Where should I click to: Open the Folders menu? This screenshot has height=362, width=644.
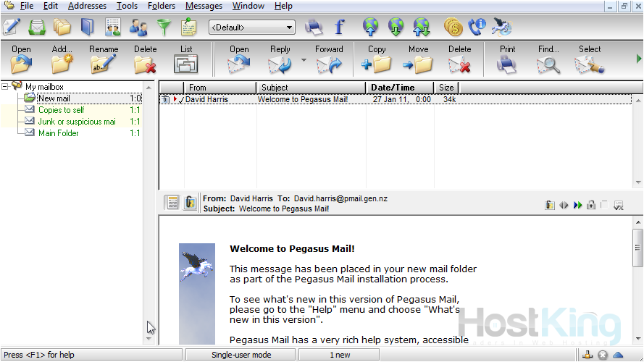161,6
